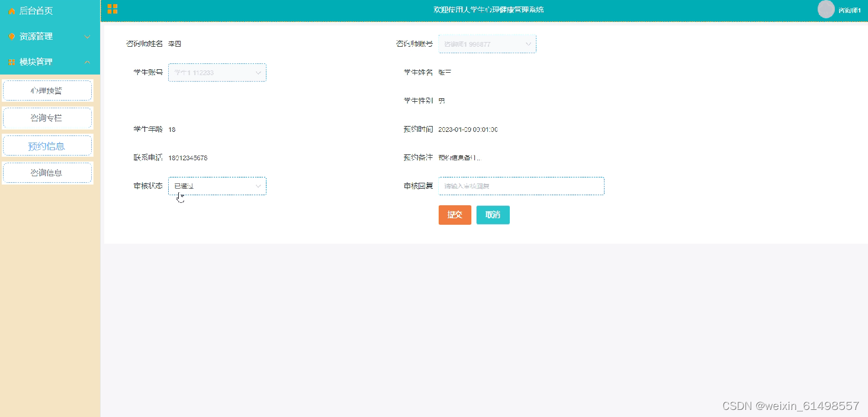
Task: Expand the 资源管理 menu chevron
Action: tap(88, 37)
